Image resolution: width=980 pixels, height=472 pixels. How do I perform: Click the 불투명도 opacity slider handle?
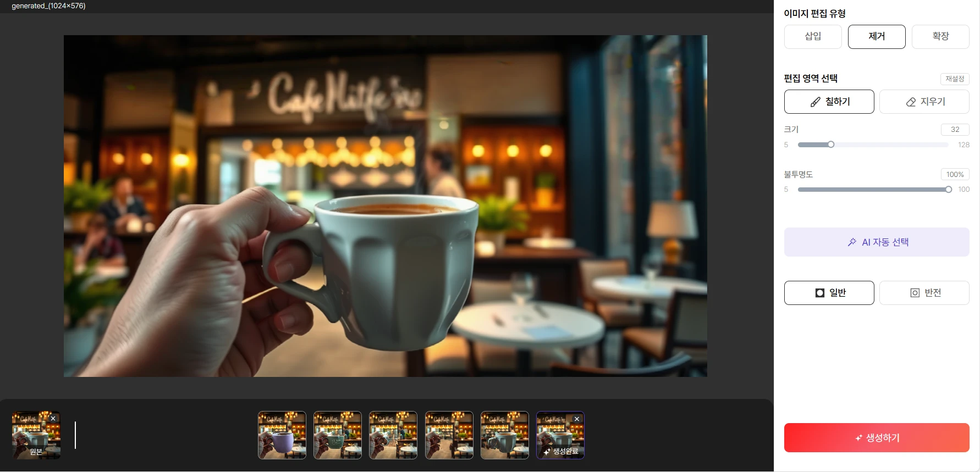(x=949, y=190)
